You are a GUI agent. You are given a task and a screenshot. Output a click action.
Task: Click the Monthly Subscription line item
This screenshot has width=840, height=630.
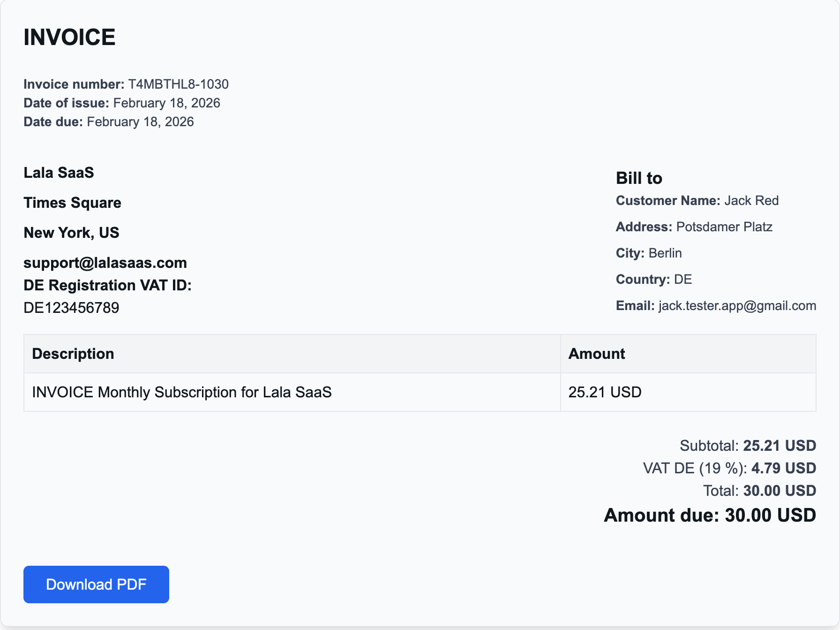[182, 392]
